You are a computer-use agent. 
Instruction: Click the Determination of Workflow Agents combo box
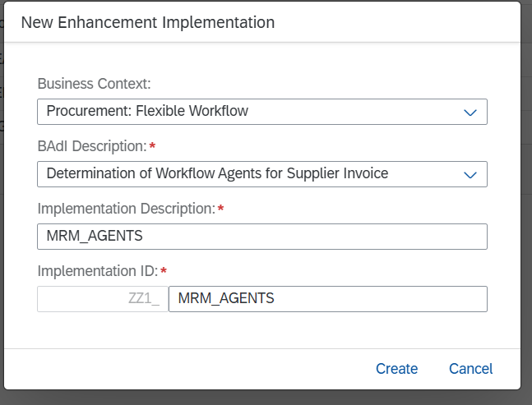click(x=262, y=174)
